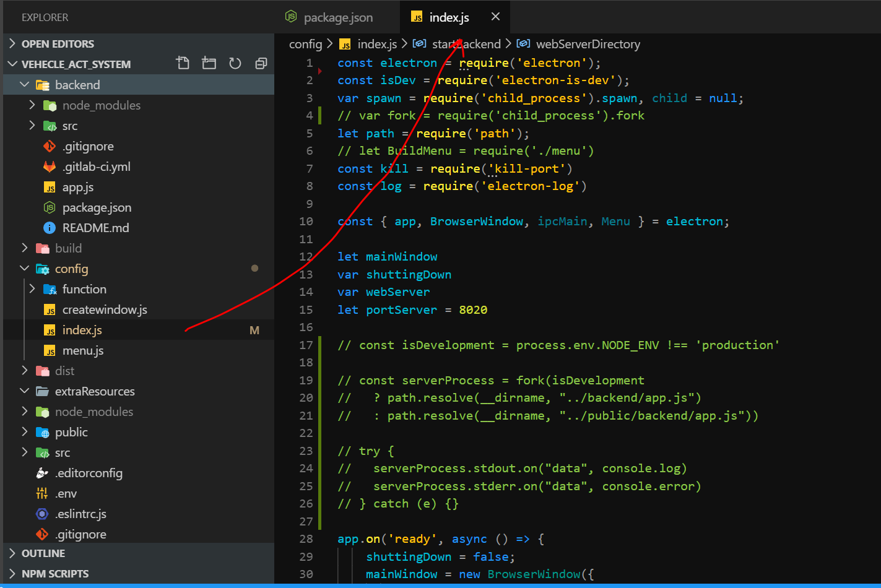
Task: Expand the function folder chevron
Action: pyautogui.click(x=32, y=288)
